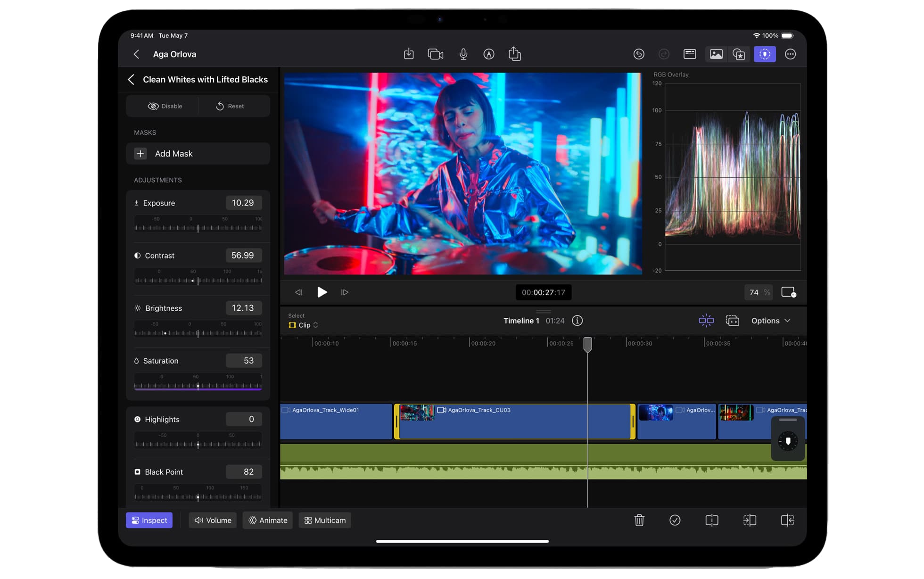This screenshot has width=924, height=579.
Task: Play the video
Action: 322,292
